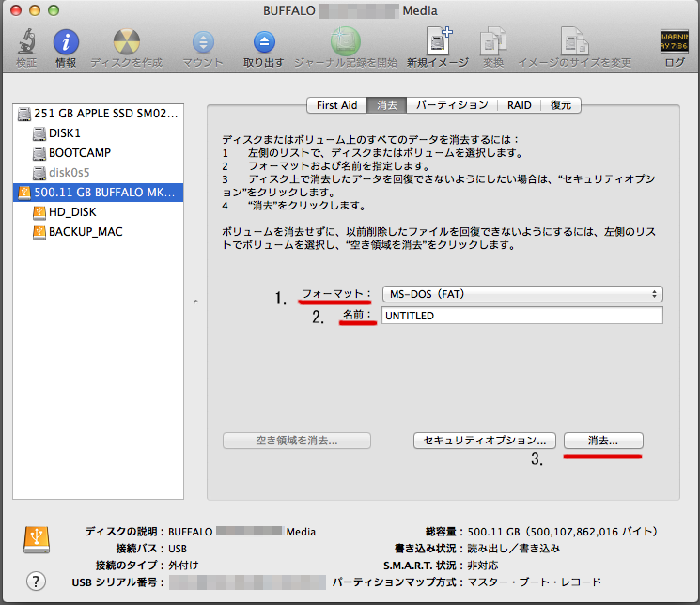Select 500.11 GB BUFFALO disk in sidebar

pos(99,193)
